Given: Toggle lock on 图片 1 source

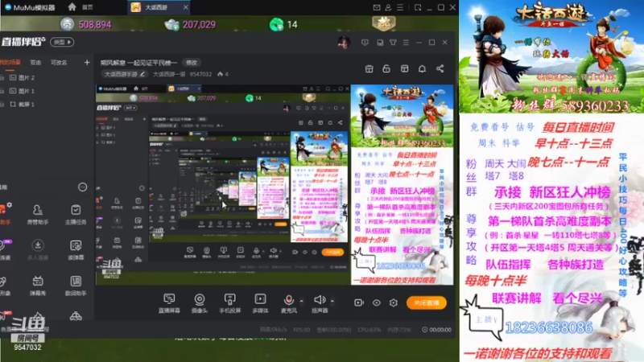Looking at the screenshot, I should (2, 91).
